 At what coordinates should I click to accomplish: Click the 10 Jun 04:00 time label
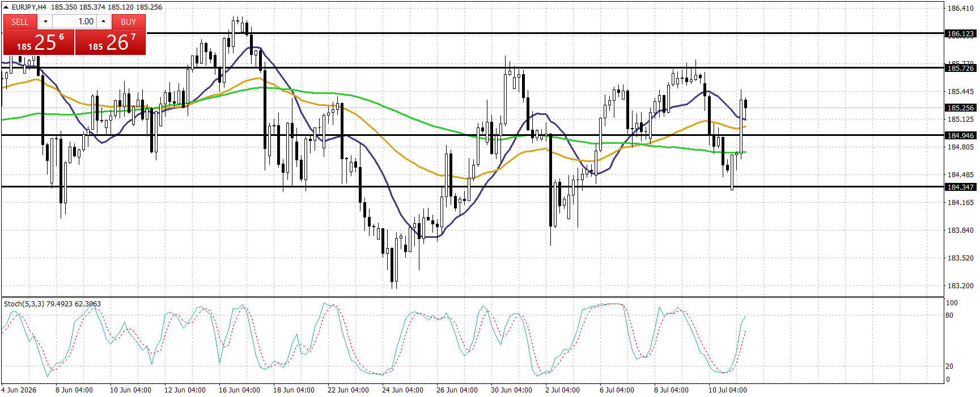point(130,390)
